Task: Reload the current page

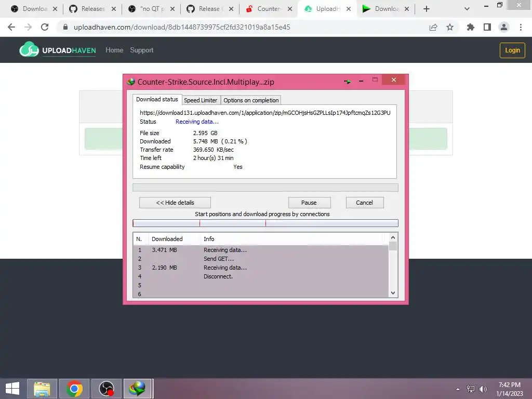Action: point(45,27)
